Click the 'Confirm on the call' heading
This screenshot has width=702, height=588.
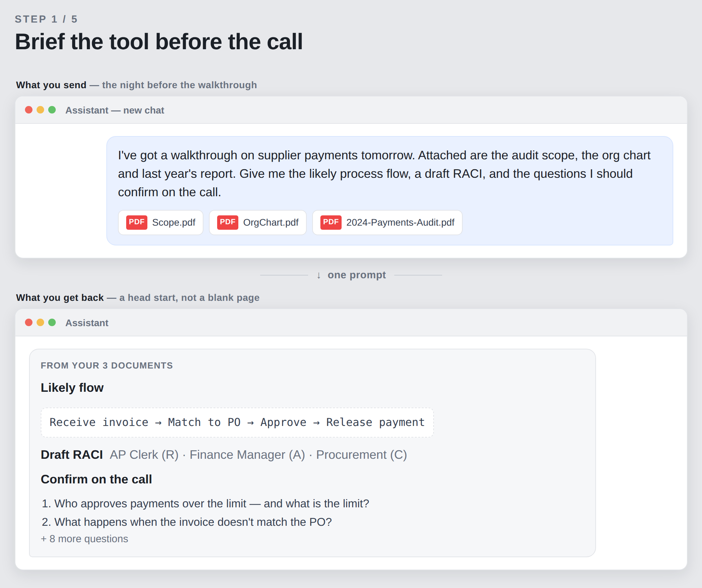pyautogui.click(x=96, y=479)
